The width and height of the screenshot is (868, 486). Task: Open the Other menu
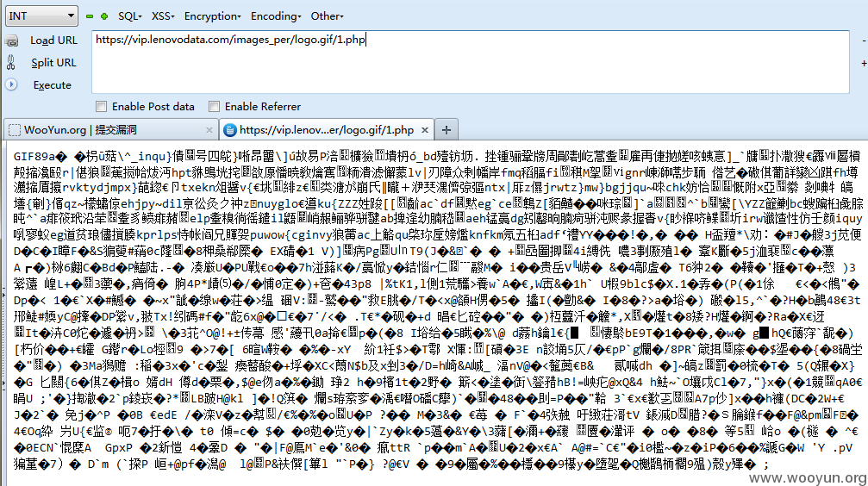[328, 16]
